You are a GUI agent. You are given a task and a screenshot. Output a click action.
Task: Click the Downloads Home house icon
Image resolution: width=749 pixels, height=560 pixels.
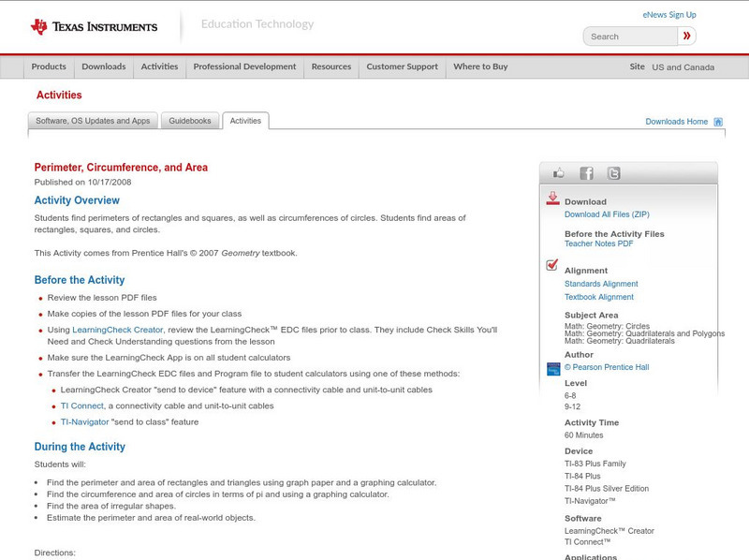(x=718, y=122)
